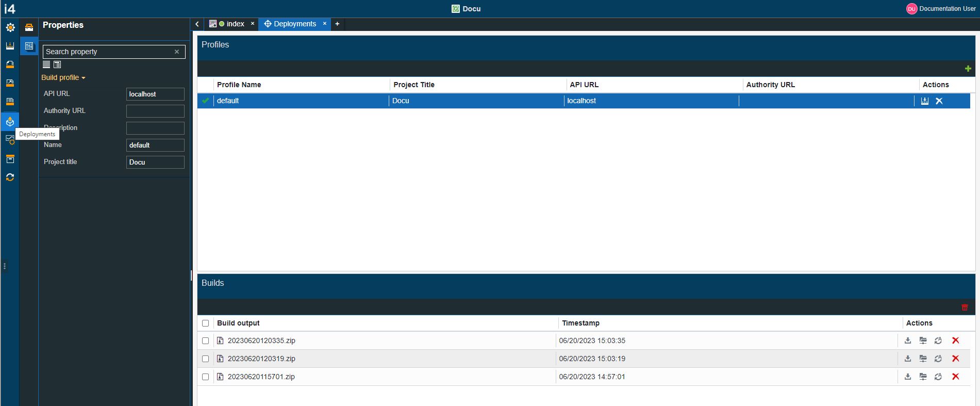
Task: Open the archive box icon in sidebar
Action: pos(10,159)
